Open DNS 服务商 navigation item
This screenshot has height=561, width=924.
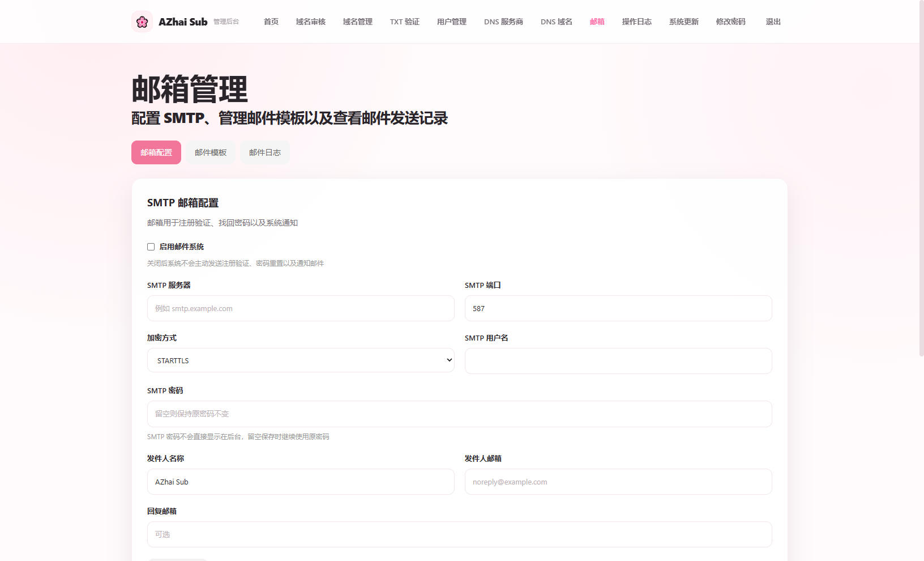point(503,22)
